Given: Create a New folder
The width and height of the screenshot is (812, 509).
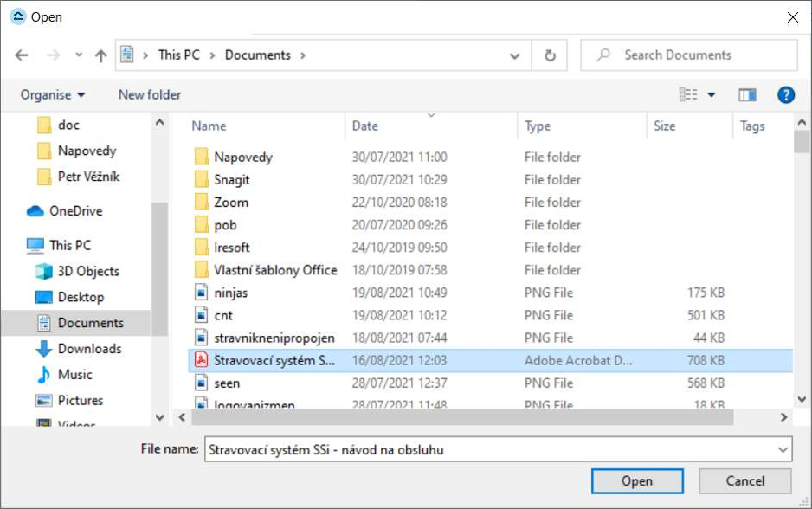Looking at the screenshot, I should pos(150,94).
